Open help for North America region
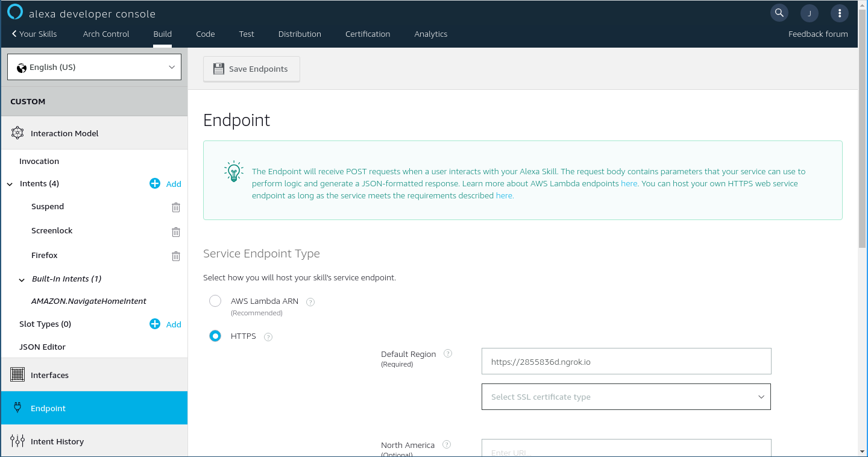This screenshot has height=457, width=868. (447, 444)
